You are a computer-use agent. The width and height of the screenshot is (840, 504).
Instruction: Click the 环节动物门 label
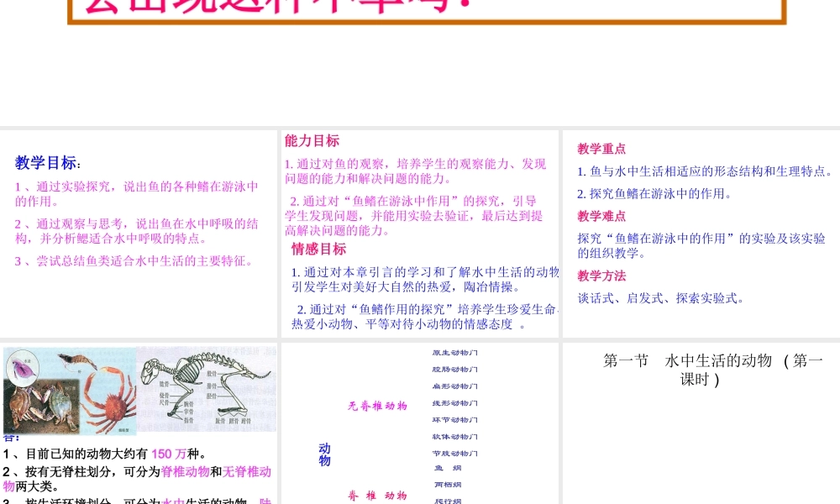pyautogui.click(x=454, y=421)
